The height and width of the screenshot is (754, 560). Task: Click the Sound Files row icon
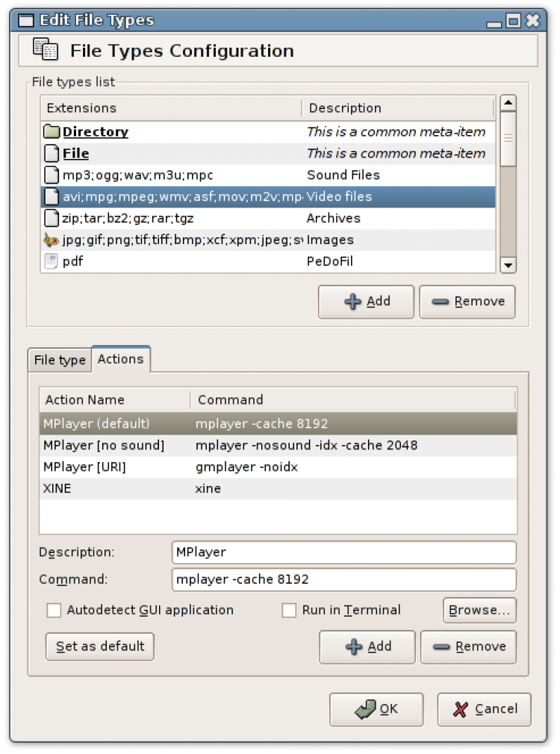[x=51, y=175]
